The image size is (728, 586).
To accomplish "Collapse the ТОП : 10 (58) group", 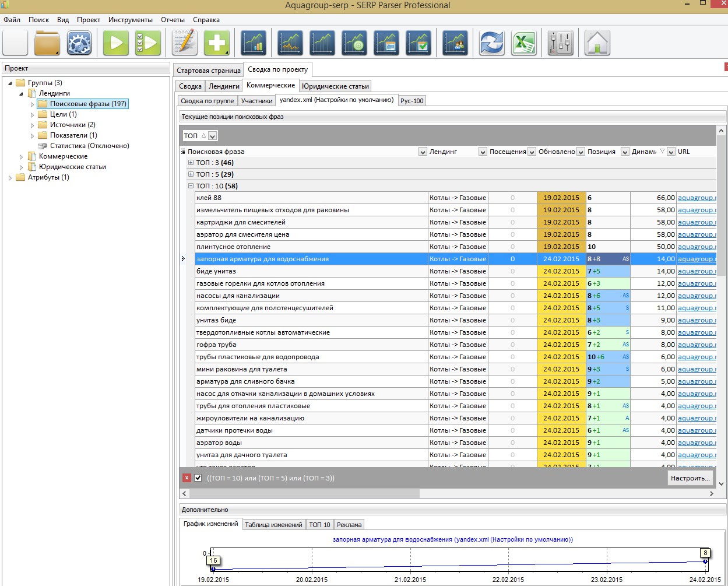I will [x=191, y=186].
